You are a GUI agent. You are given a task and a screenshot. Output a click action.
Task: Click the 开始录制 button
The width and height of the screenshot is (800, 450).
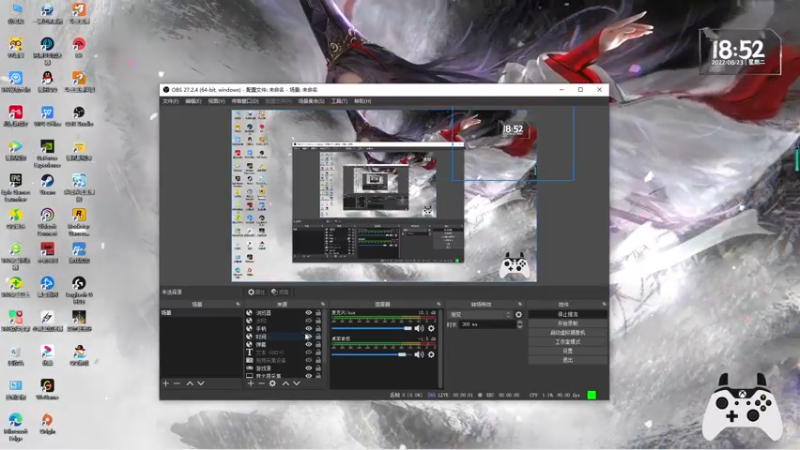[x=567, y=323]
